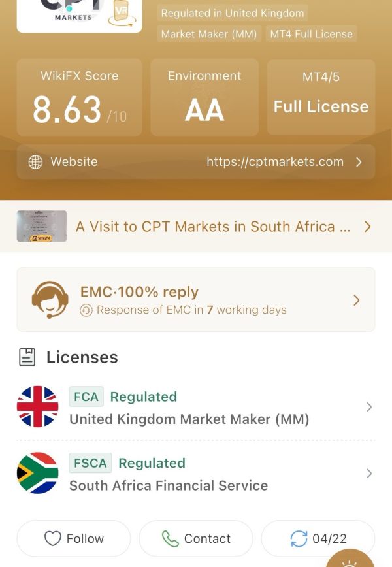
Task: Tap the Licenses document icon
Action: click(27, 357)
